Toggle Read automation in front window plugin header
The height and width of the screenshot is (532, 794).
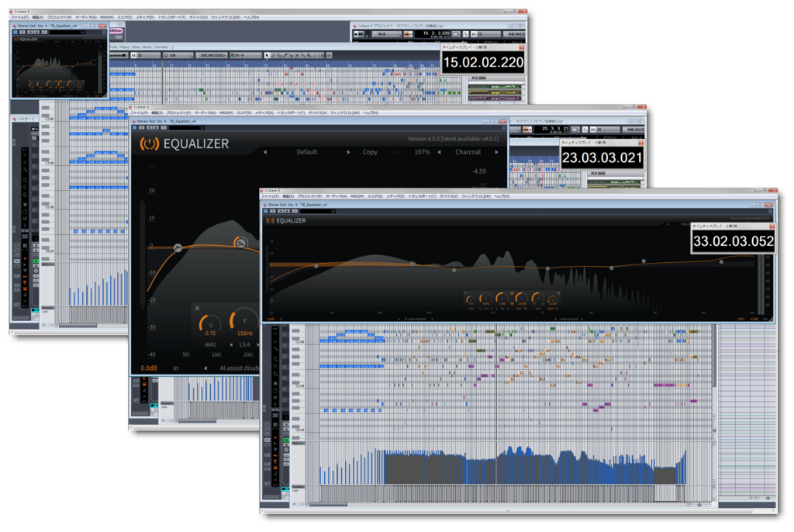coord(279,211)
